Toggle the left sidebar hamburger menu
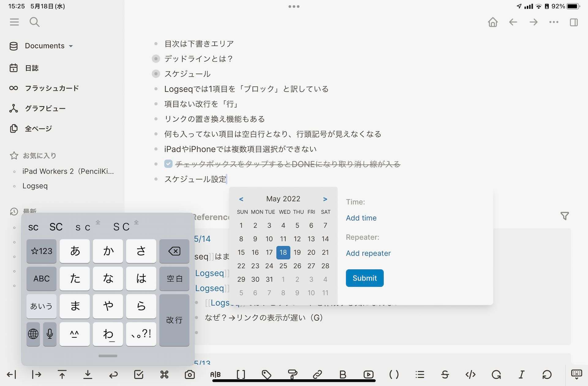The height and width of the screenshot is (386, 588). pyautogui.click(x=14, y=22)
